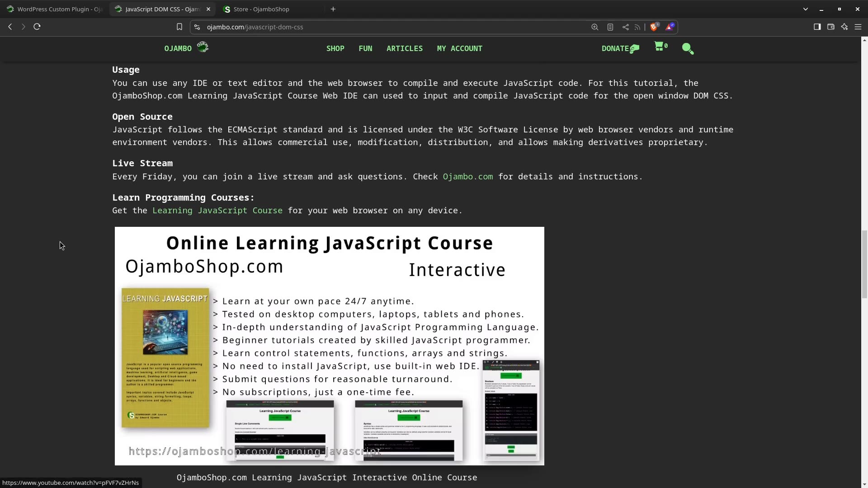
Task: Open Brave Wallet
Action: click(x=830, y=27)
